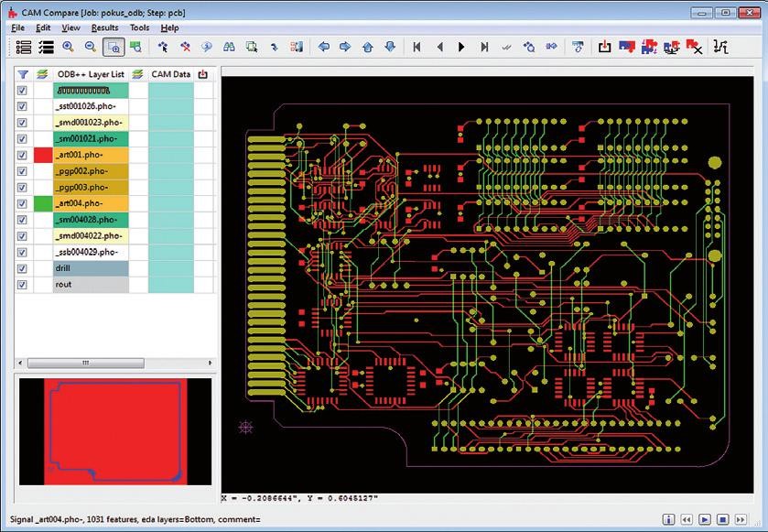Toggle the _art001.pho- layer checkbox
Screen dimensions: 768x532
tap(23, 156)
